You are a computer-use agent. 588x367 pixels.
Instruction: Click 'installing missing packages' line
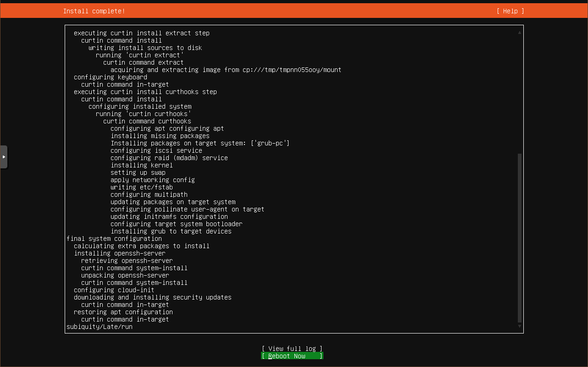[x=160, y=136]
